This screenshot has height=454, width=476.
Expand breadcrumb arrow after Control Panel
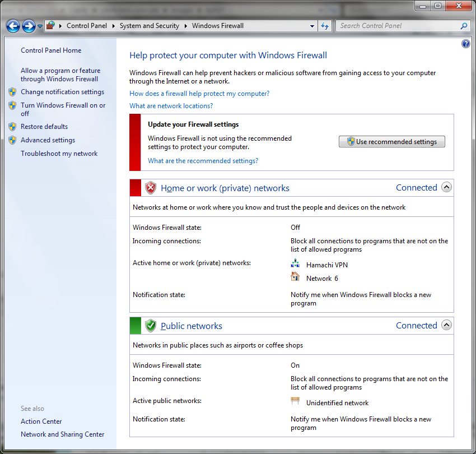(113, 26)
